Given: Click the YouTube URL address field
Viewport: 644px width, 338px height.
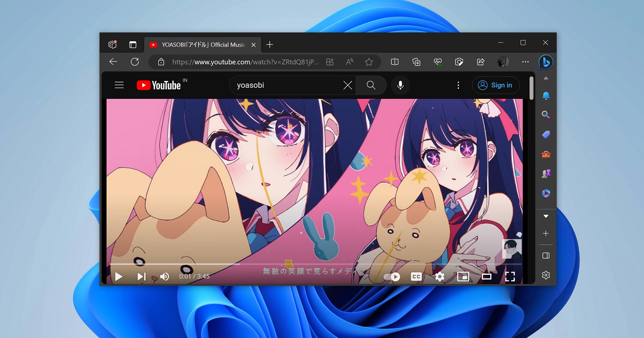Looking at the screenshot, I should coord(246,62).
